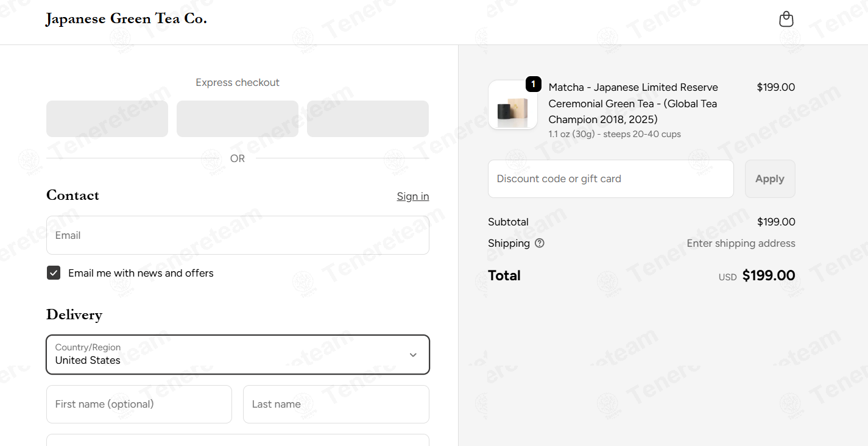868x446 pixels.
Task: Select the first express checkout button
Action: click(107, 119)
